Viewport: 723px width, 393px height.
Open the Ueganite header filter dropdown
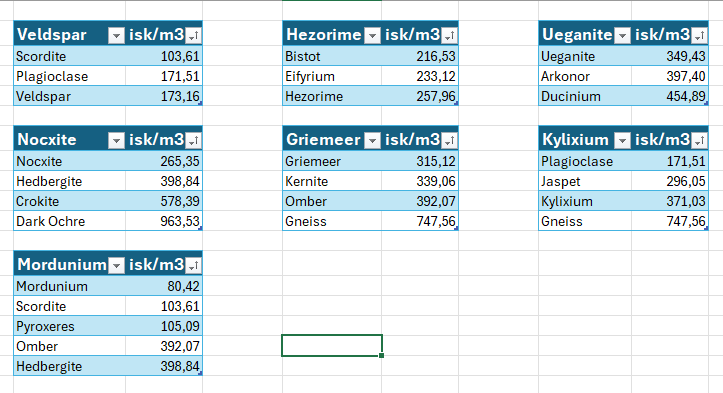tap(622, 36)
